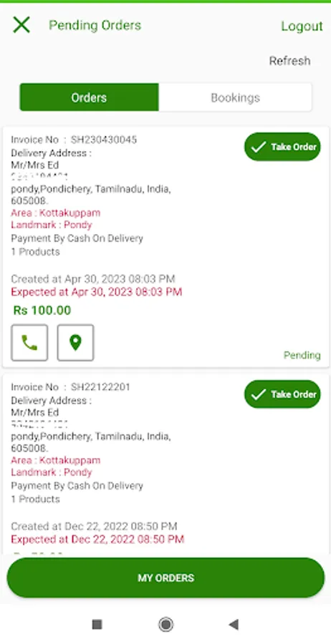Image resolution: width=331 pixels, height=644 pixels.
Task: Tap the Android recent apps square
Action: coord(97,625)
